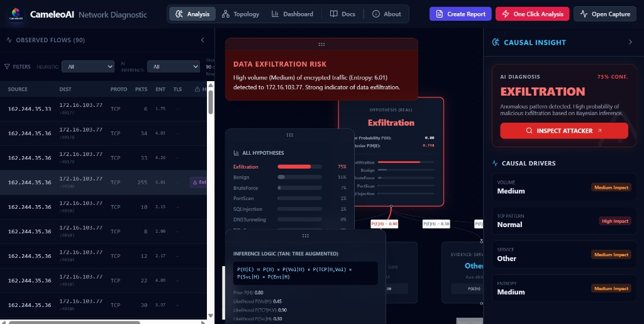Click the Ex tag on the 255-packet flow

tap(198, 182)
